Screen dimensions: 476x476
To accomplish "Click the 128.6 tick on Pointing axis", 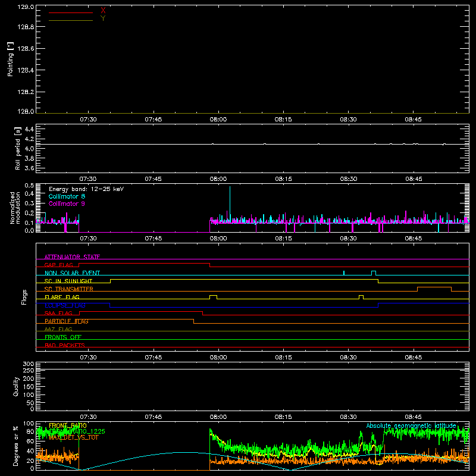I will [26, 48].
